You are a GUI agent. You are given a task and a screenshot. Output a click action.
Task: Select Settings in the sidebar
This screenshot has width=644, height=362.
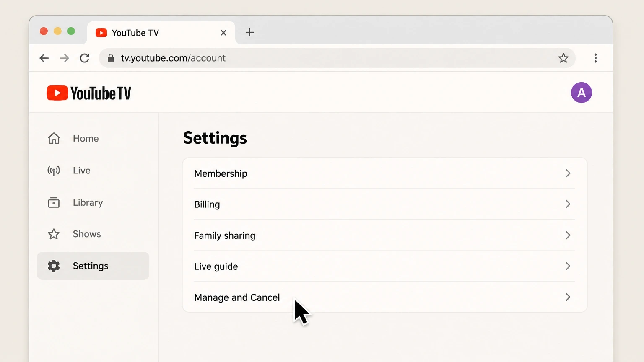click(93, 266)
